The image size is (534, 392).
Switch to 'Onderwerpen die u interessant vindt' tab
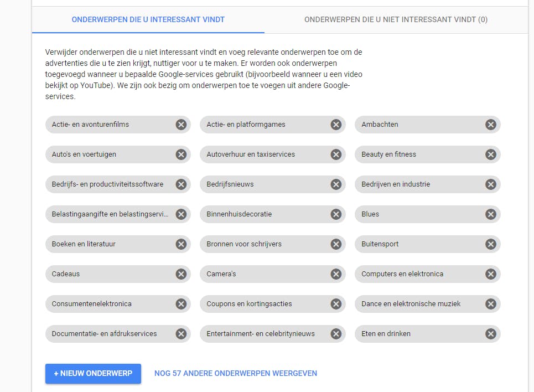click(x=148, y=20)
